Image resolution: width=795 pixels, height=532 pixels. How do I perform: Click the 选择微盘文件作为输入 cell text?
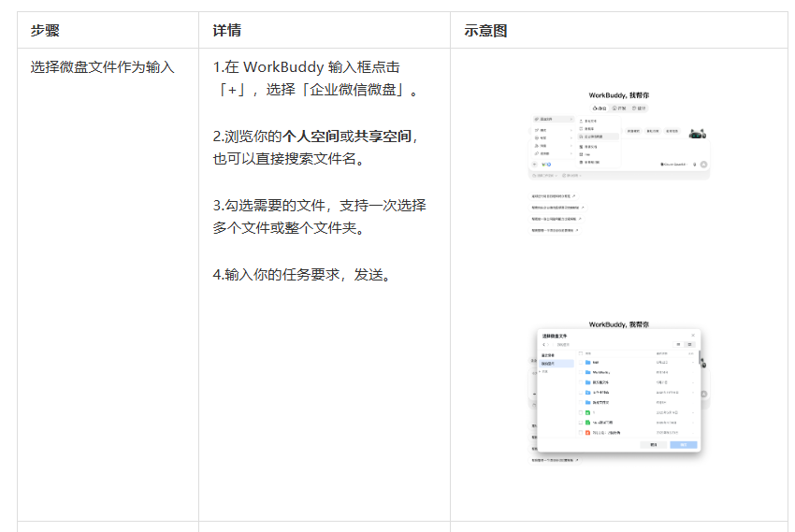(x=103, y=67)
